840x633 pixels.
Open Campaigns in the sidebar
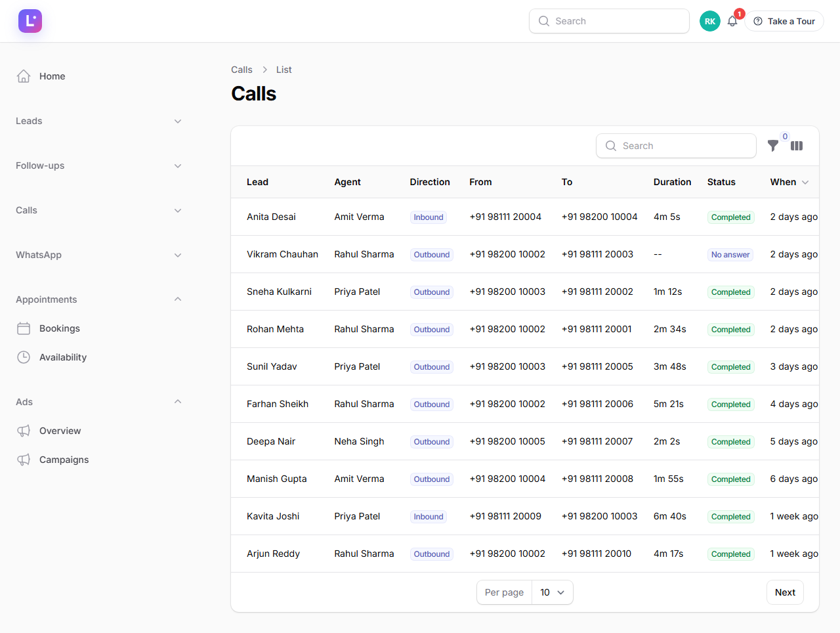coord(98,460)
